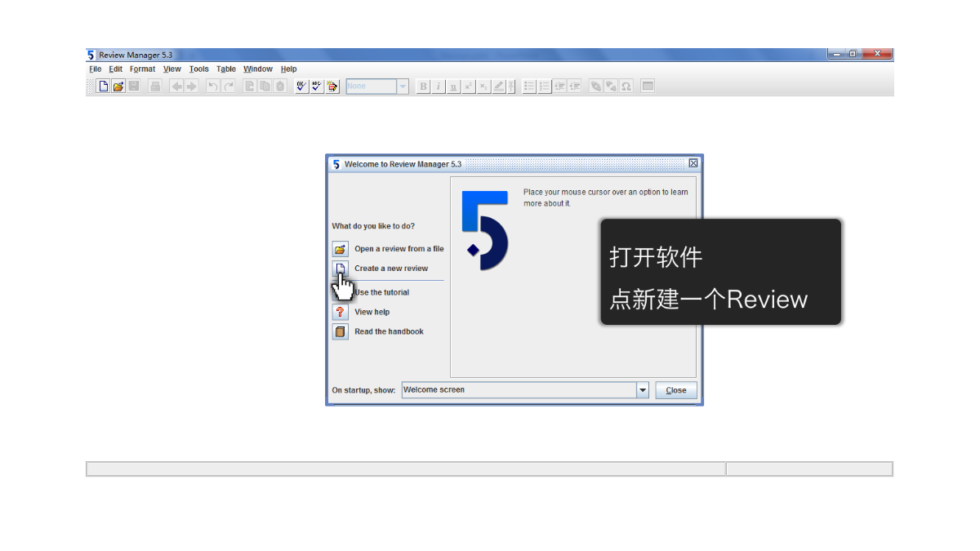This screenshot has height=551, width=980.
Task: Click the OK validation check icon
Action: click(x=301, y=86)
